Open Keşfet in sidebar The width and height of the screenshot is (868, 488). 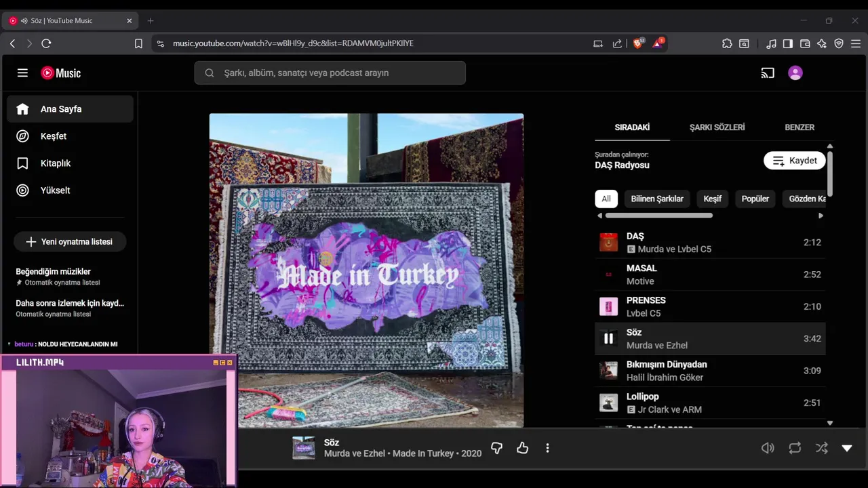coord(70,136)
